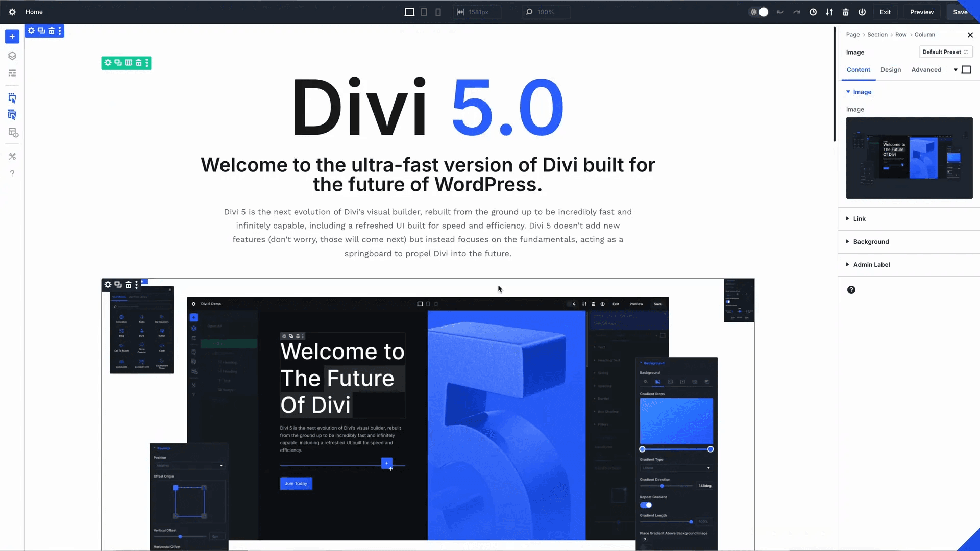
Task: Click the blue plus button to add content
Action: click(x=12, y=36)
